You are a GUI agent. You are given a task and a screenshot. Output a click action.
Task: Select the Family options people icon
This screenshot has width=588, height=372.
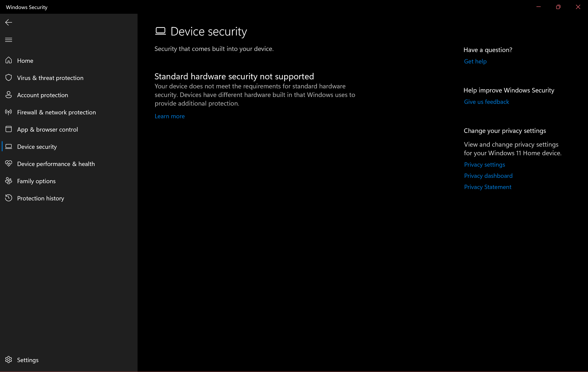[x=9, y=181]
